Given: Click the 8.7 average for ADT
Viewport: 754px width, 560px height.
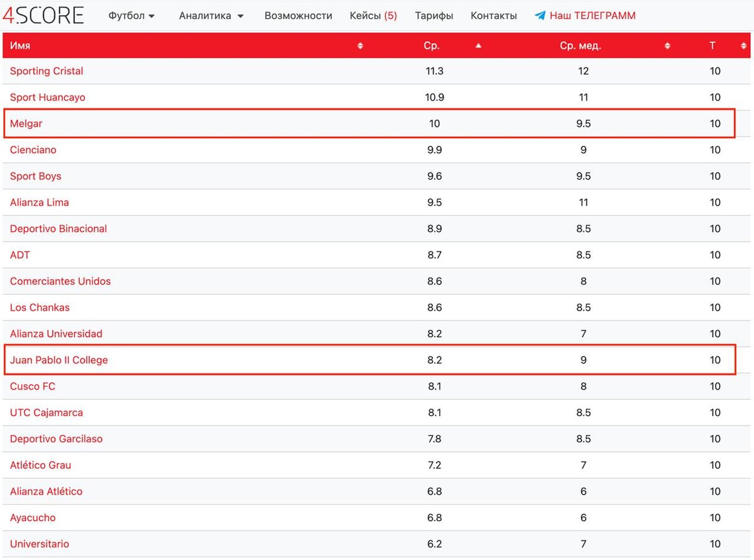Looking at the screenshot, I should (x=435, y=255).
